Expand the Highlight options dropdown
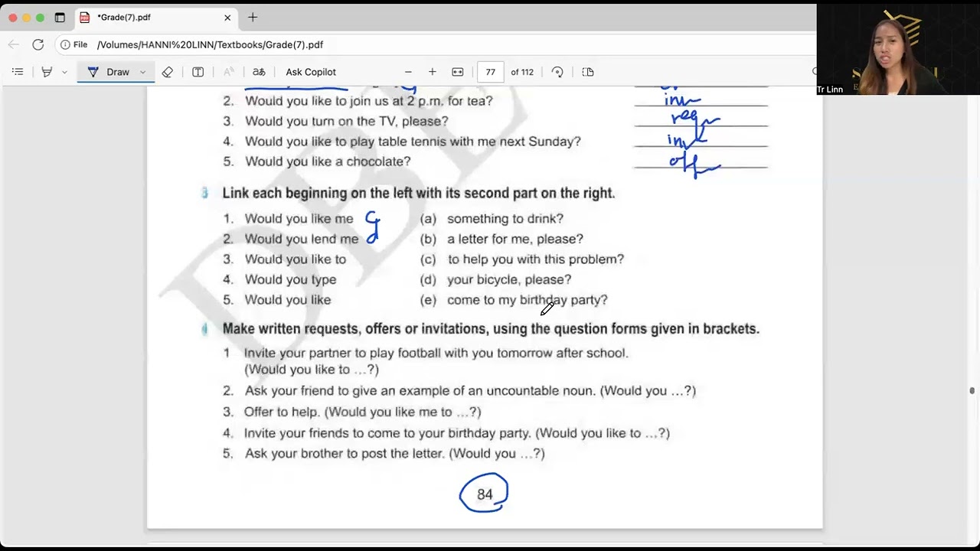Viewport: 980px width, 551px height. (x=64, y=72)
